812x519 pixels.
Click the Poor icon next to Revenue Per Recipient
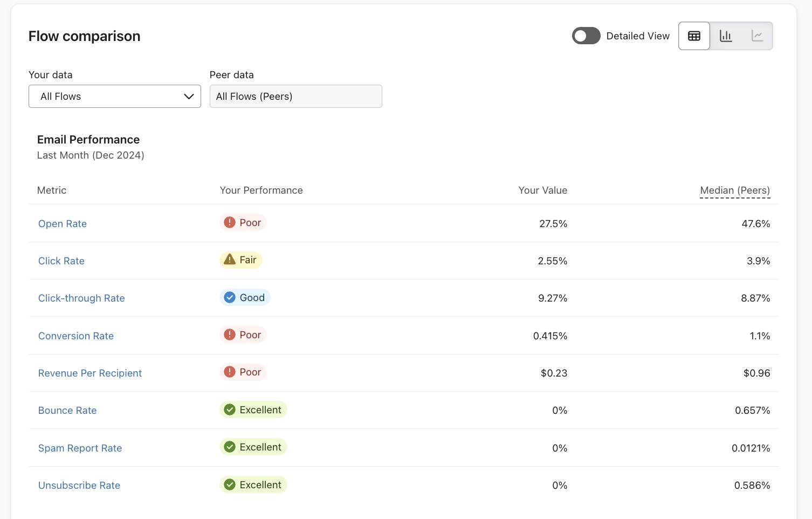click(229, 372)
